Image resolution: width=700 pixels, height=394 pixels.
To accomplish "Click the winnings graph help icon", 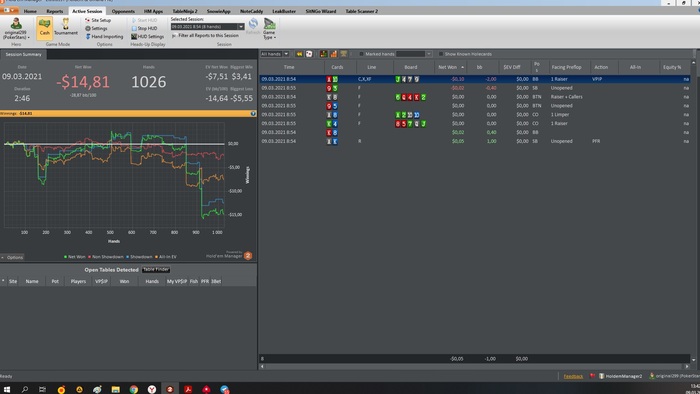I will point(253,114).
